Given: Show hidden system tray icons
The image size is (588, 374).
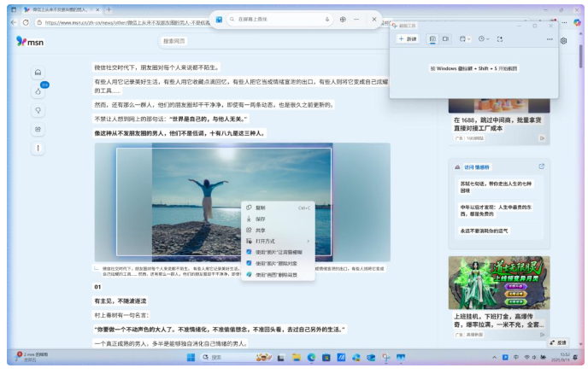Looking at the screenshot, I should pyautogui.click(x=494, y=358).
